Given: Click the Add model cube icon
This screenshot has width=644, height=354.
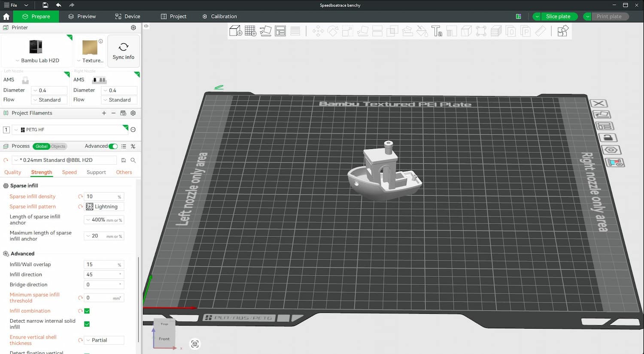Looking at the screenshot, I should pyautogui.click(x=236, y=31).
